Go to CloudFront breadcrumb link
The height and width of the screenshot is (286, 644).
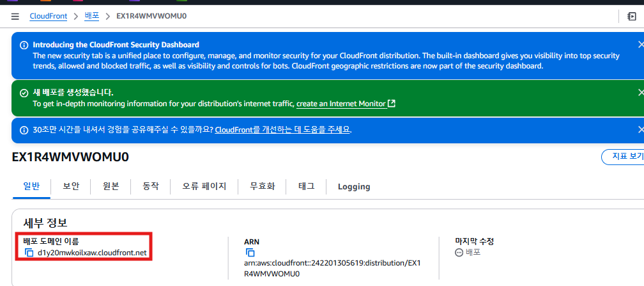tap(49, 17)
